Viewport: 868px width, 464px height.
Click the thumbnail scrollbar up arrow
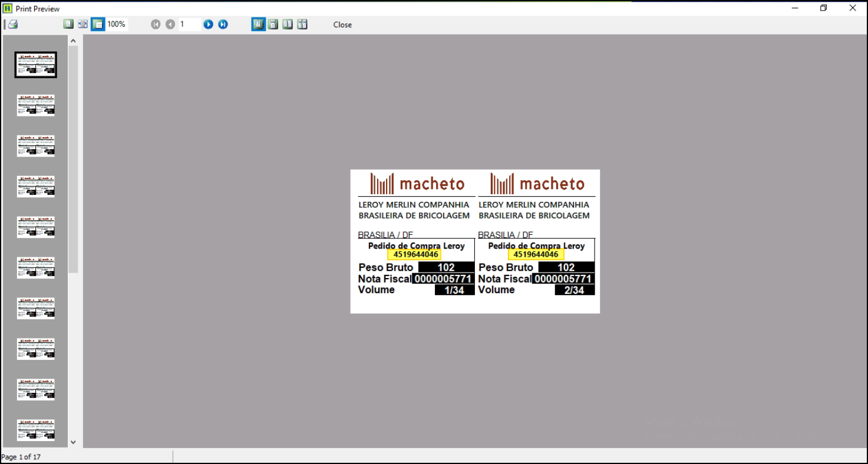73,41
